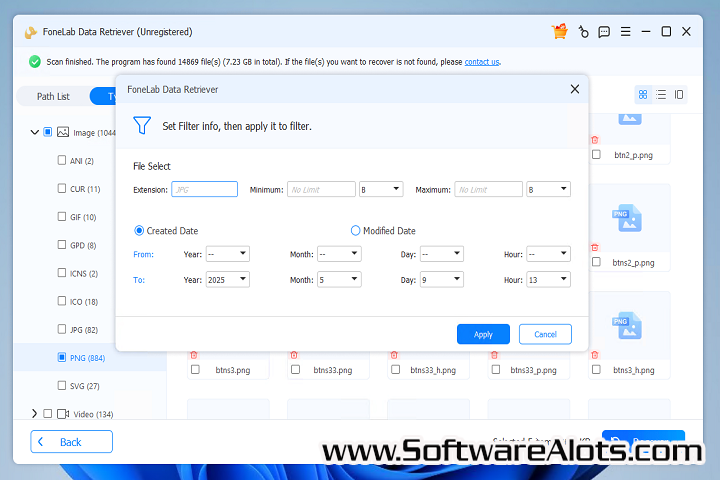Check the ANI (2) checkbox
720x480 pixels.
62,160
